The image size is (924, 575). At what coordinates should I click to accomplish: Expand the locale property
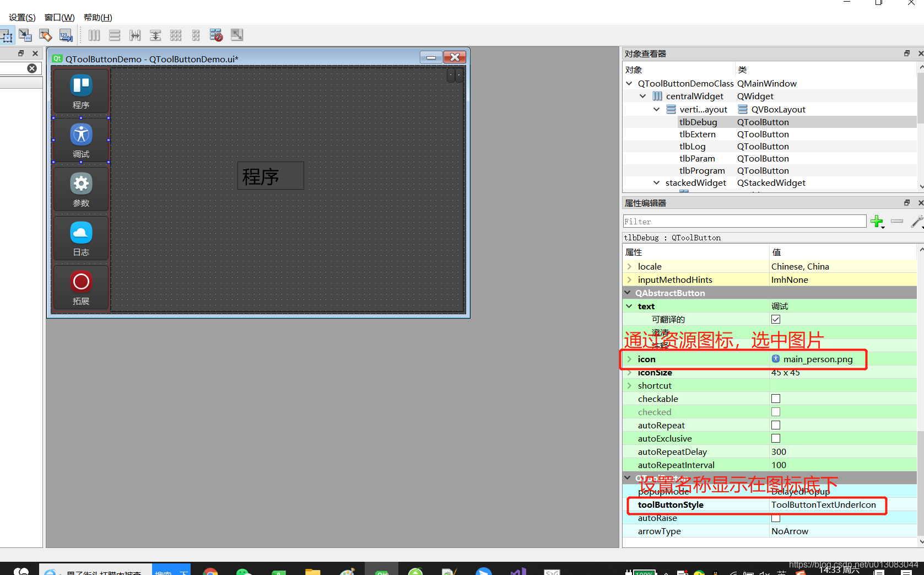point(629,266)
